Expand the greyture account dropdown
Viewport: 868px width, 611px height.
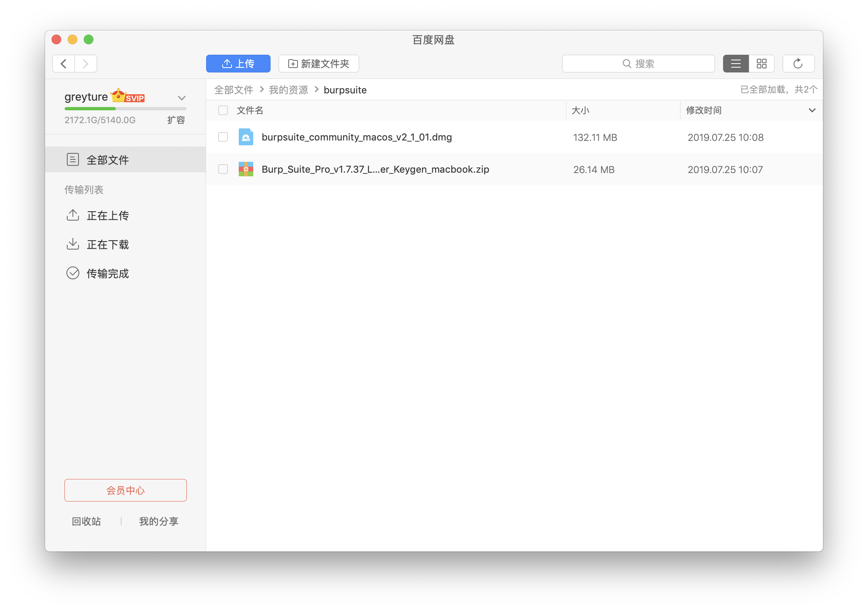point(182,98)
